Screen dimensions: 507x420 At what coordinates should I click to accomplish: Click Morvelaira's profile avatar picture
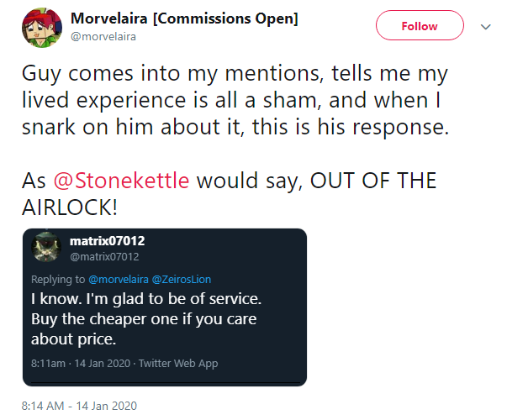pos(38,27)
